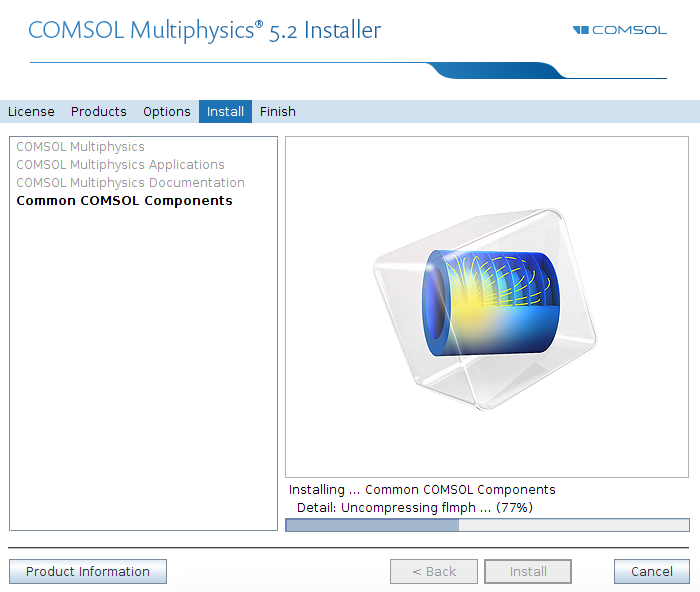Switch to the Products tab
Image resolution: width=700 pixels, height=592 pixels.
click(x=99, y=112)
